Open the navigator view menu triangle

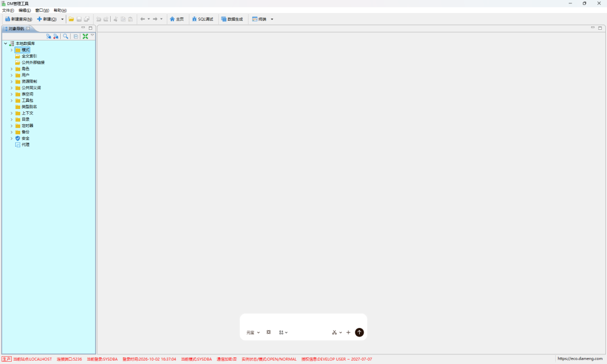point(92,35)
